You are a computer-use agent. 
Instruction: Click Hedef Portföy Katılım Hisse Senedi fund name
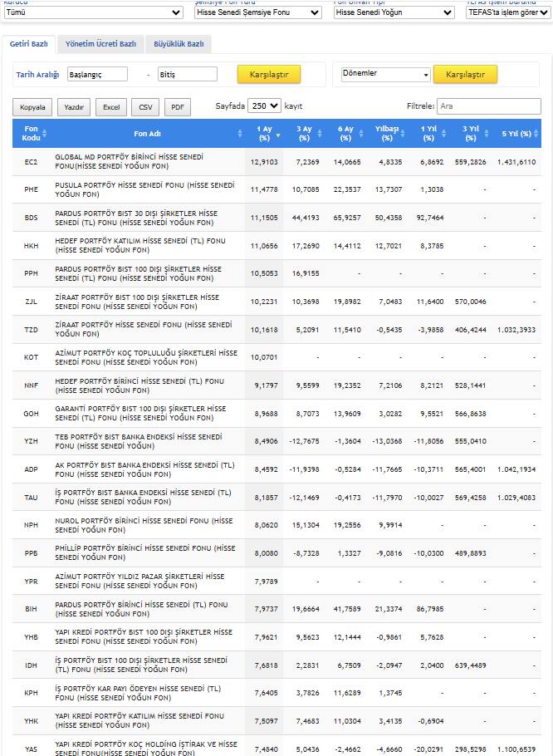click(140, 245)
